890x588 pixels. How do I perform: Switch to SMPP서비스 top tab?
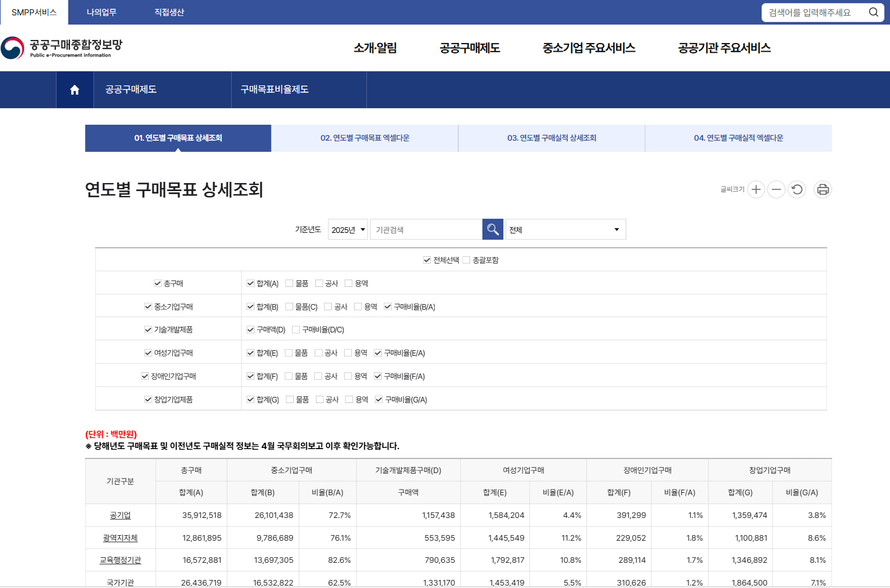point(34,12)
